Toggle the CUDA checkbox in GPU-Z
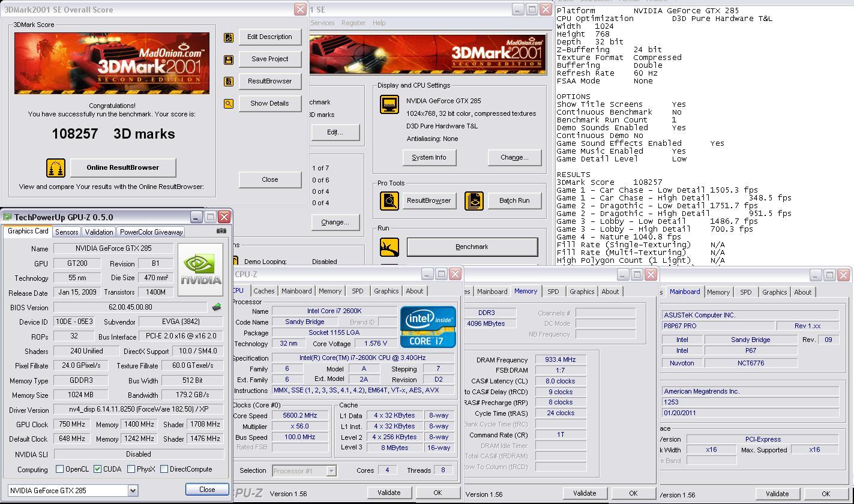The height and width of the screenshot is (504, 854). (x=98, y=469)
